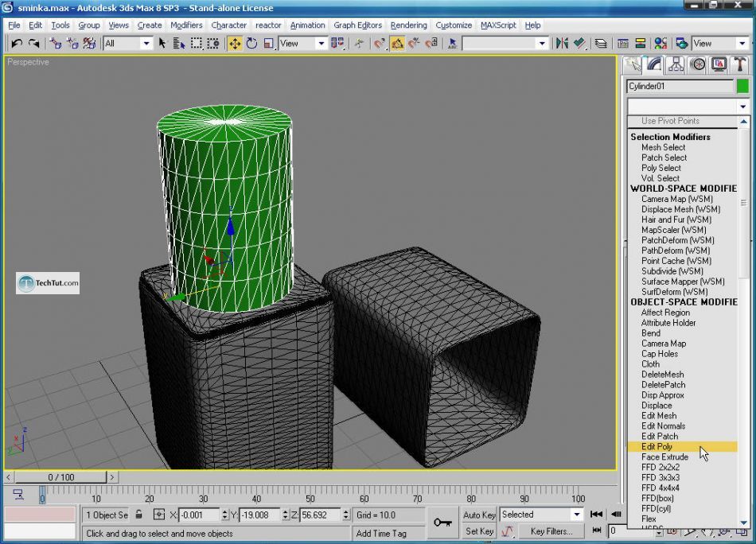The height and width of the screenshot is (544, 756).
Task: Click the Key Filters... button
Action: (551, 531)
